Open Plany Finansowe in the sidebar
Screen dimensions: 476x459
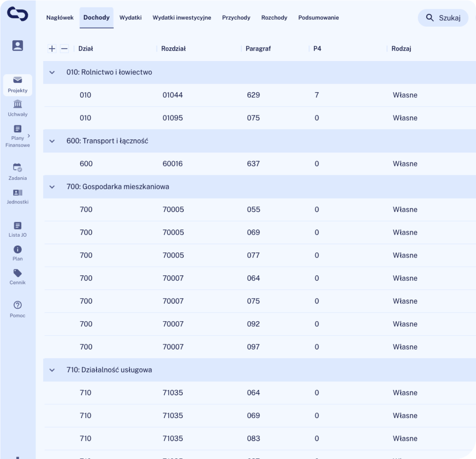click(17, 136)
